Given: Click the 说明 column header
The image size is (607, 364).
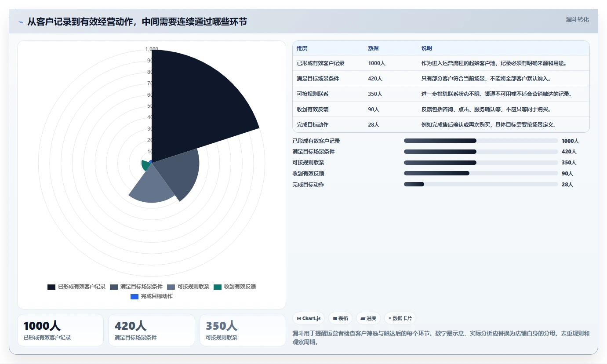Looking at the screenshot, I should 427,48.
